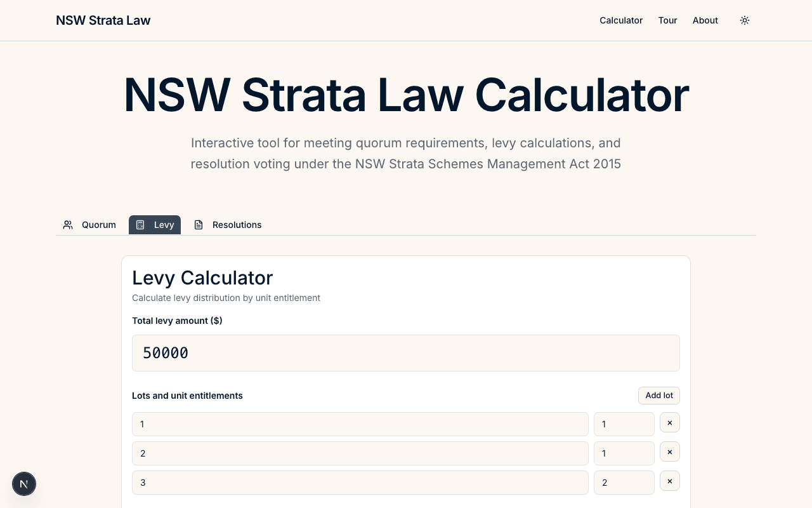The height and width of the screenshot is (508, 812).
Task: Go to Calculator in the navigation
Action: click(621, 20)
